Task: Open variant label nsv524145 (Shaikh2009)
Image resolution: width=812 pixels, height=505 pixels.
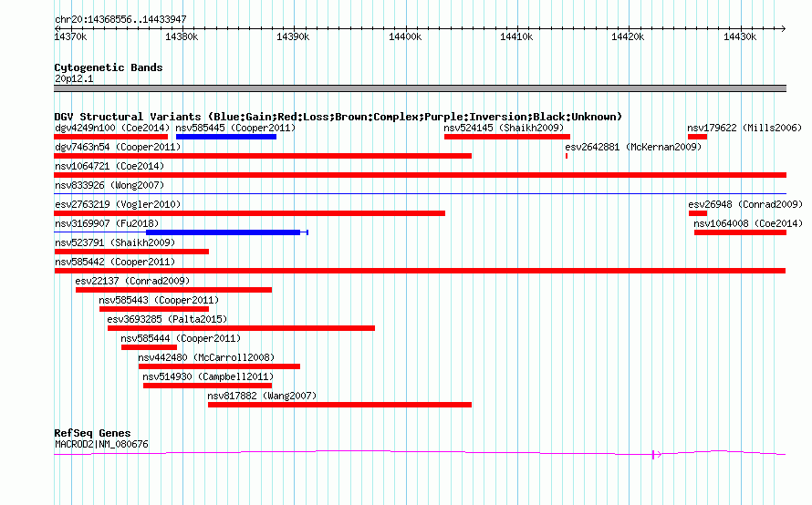Action: [x=504, y=128]
